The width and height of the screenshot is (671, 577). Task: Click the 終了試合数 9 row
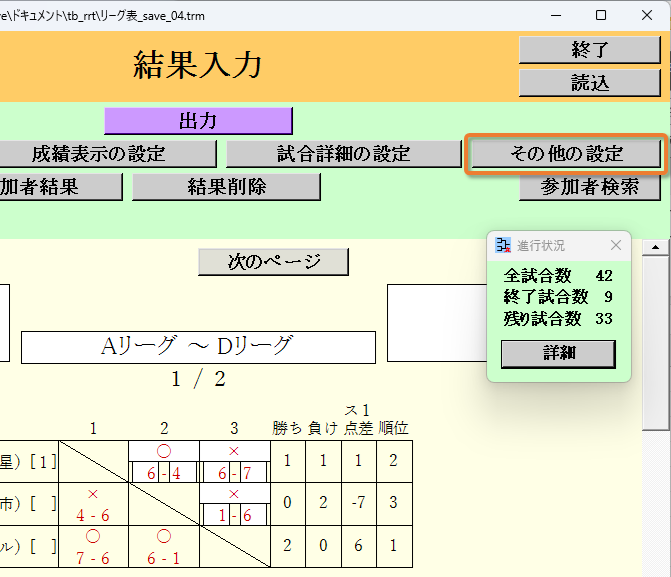[558, 297]
